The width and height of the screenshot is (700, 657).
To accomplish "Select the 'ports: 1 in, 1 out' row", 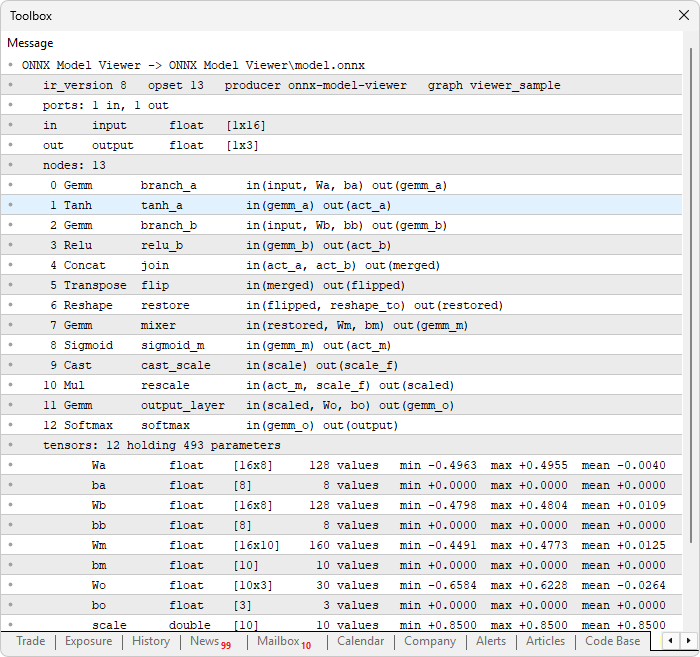I will point(341,105).
